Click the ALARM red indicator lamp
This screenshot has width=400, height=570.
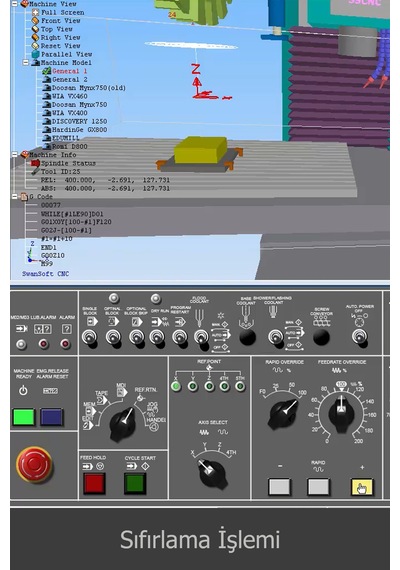coord(65,344)
